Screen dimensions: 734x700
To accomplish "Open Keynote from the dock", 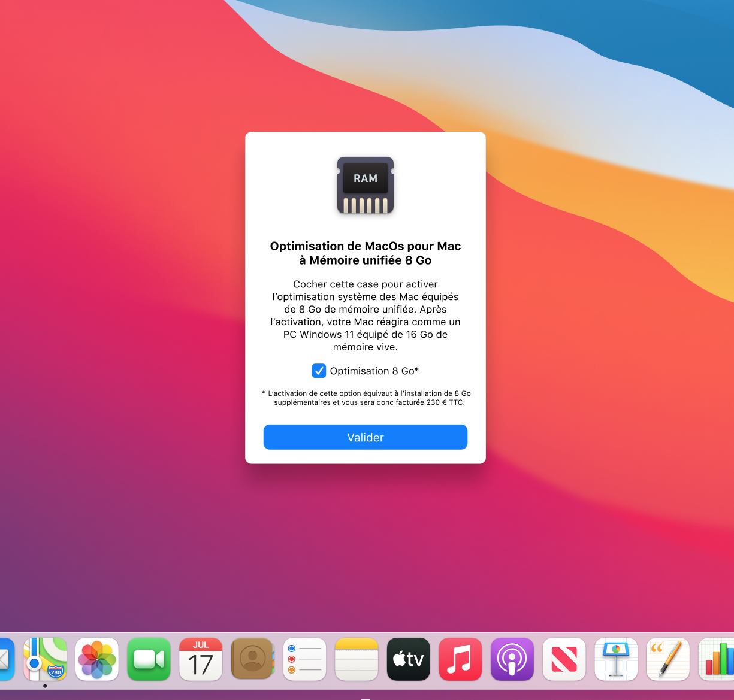I will point(616,659).
